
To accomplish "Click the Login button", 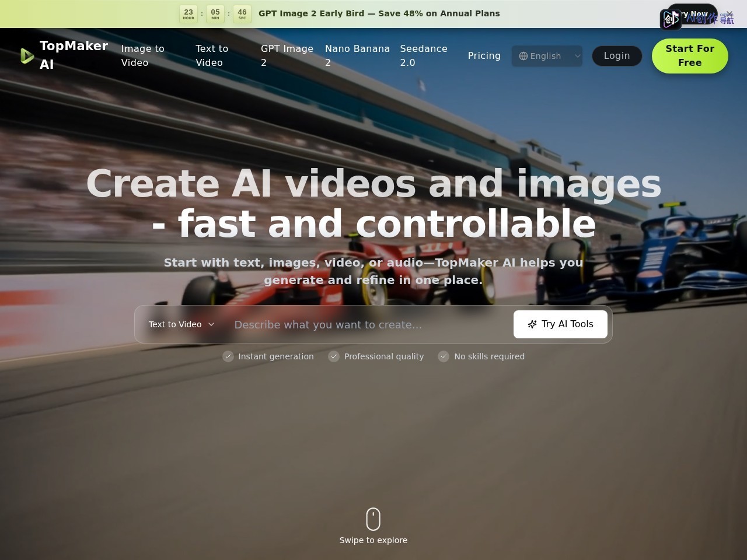I will (x=617, y=56).
